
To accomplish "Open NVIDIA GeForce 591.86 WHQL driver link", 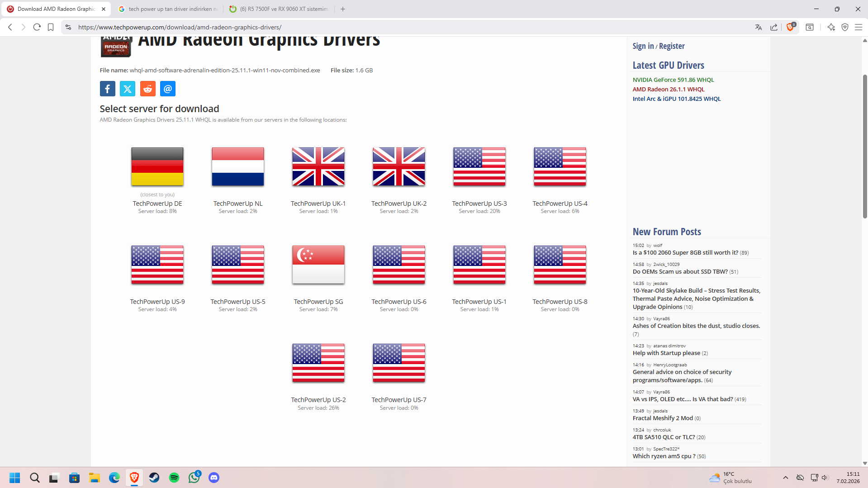I will pos(673,80).
